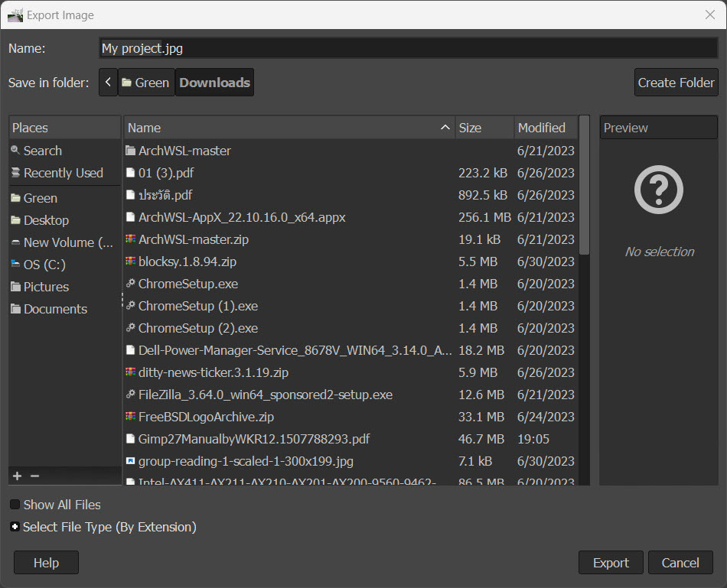Screen dimensions: 727x588
Task: Click the group-reading-1-scaled-1-300x199.jpg image icon
Action: coord(130,462)
